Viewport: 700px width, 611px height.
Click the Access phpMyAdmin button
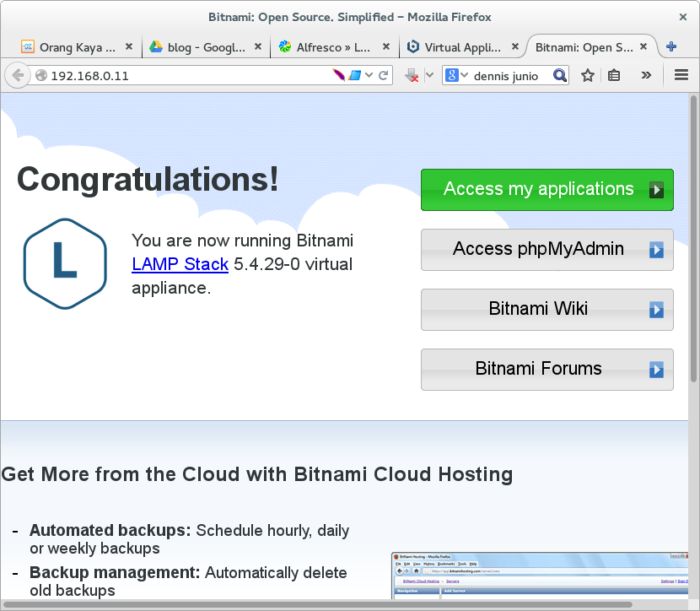(x=547, y=249)
